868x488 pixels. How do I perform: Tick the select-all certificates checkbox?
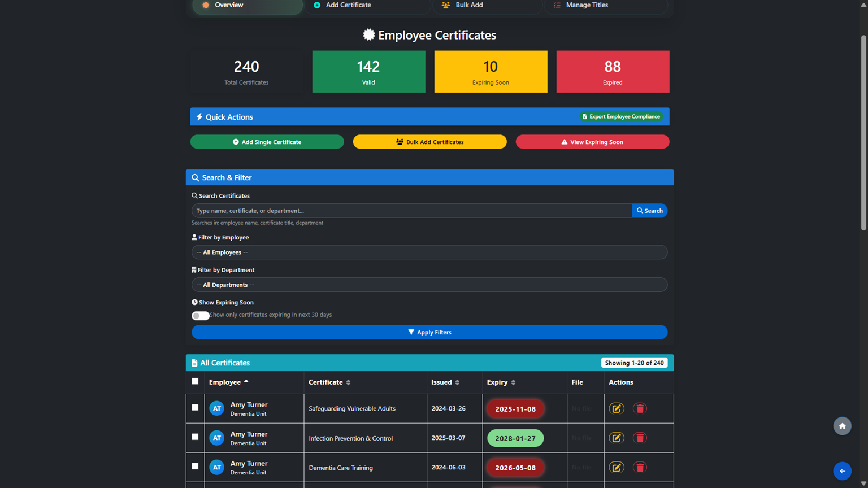point(195,381)
